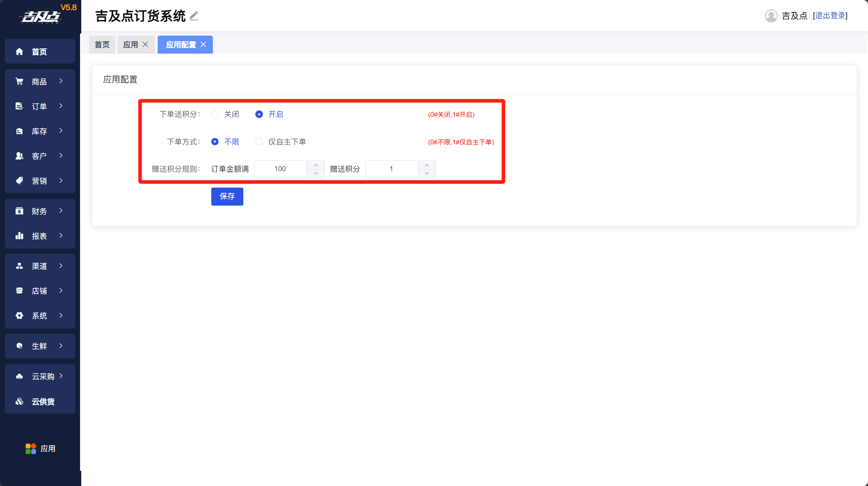Click the 订单 order document icon
The width and height of the screenshot is (868, 486).
19,106
